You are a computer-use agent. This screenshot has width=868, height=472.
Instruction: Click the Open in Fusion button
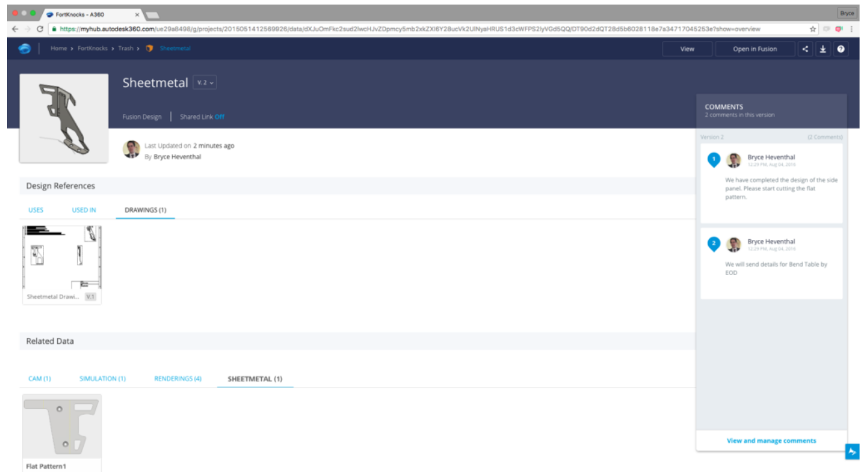coord(754,49)
